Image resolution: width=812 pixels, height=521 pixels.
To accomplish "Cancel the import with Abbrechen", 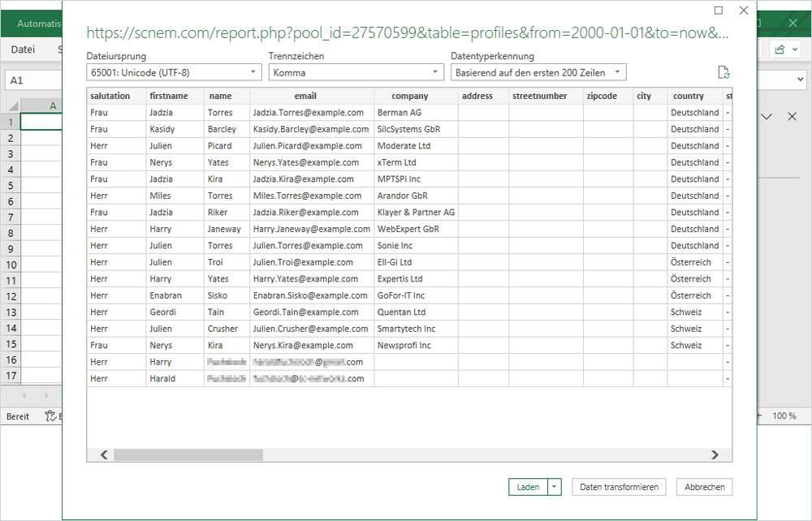I will click(x=704, y=487).
